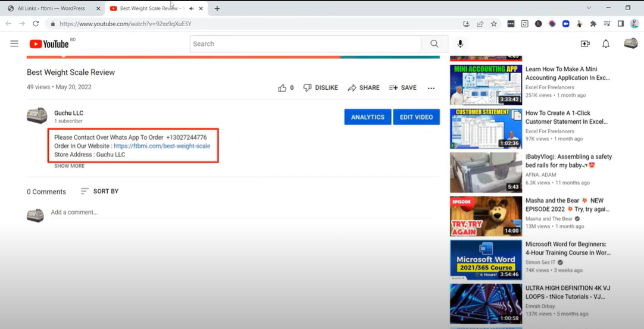Bookmark this page with the star
644x329 pixels.
pyautogui.click(x=493, y=24)
